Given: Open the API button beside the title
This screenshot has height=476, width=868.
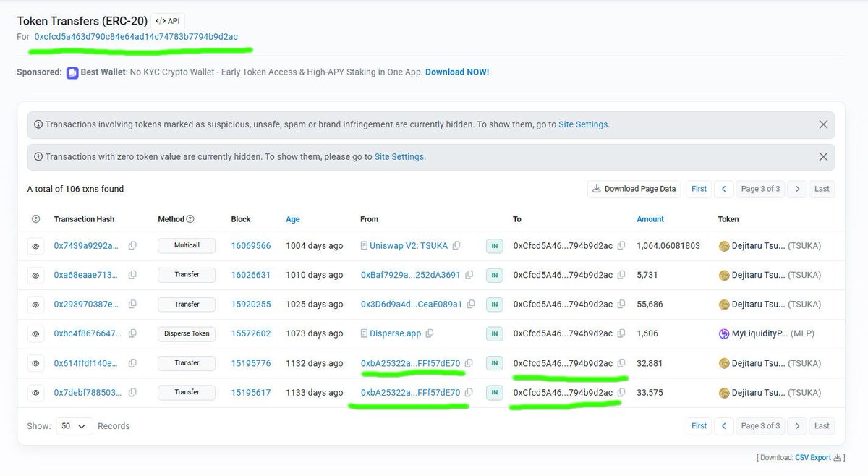Looking at the screenshot, I should click(x=168, y=21).
